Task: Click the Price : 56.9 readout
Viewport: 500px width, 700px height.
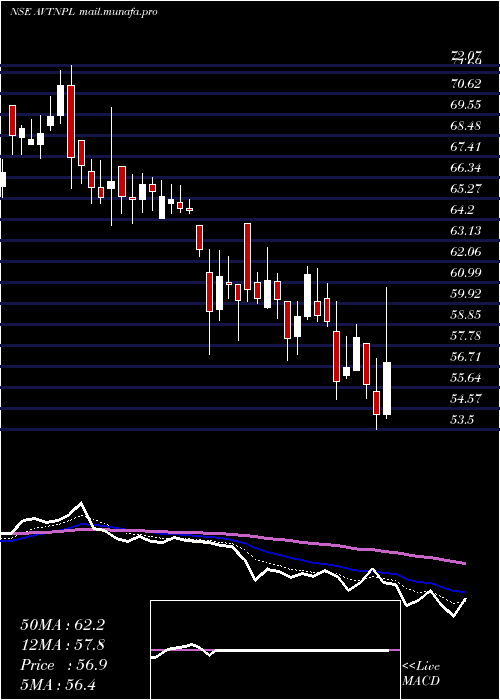Action: tap(63, 665)
